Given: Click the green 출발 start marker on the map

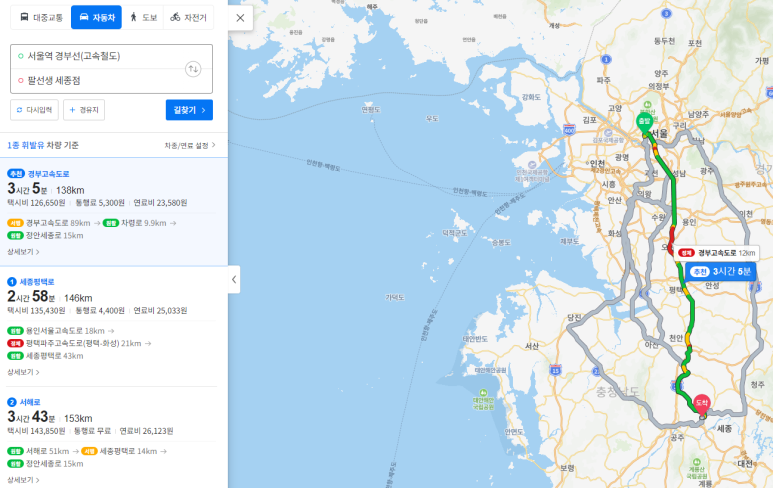Looking at the screenshot, I should (x=644, y=122).
